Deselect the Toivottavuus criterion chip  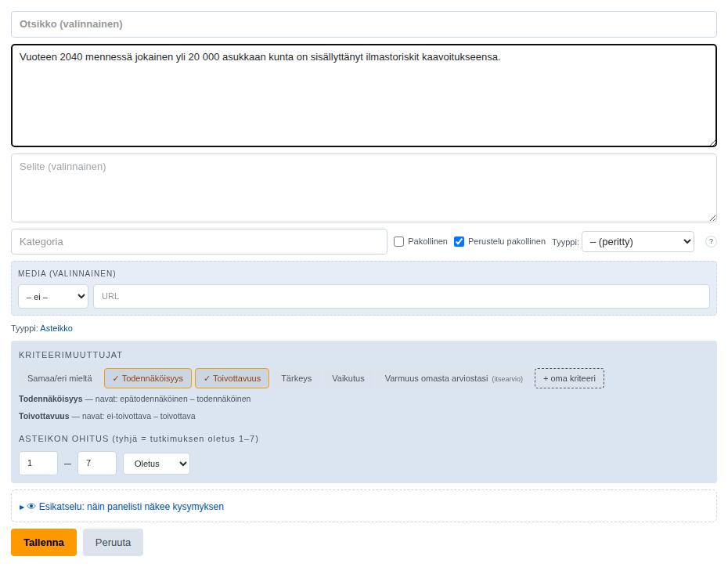coord(232,378)
